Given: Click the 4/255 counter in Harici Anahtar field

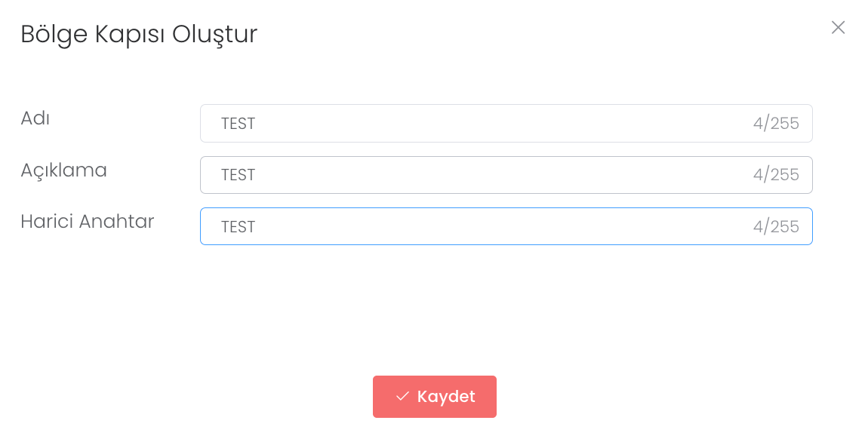Looking at the screenshot, I should [775, 226].
